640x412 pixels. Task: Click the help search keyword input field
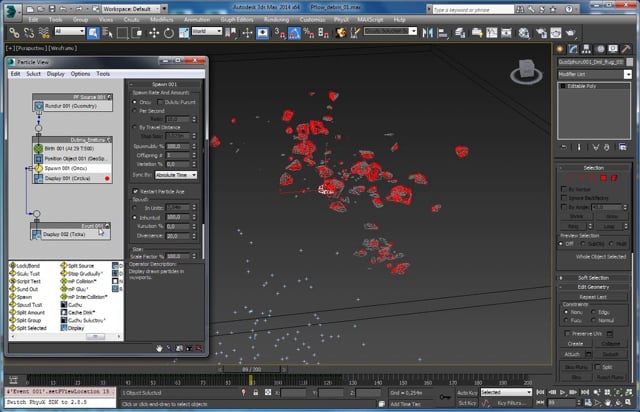point(473,9)
